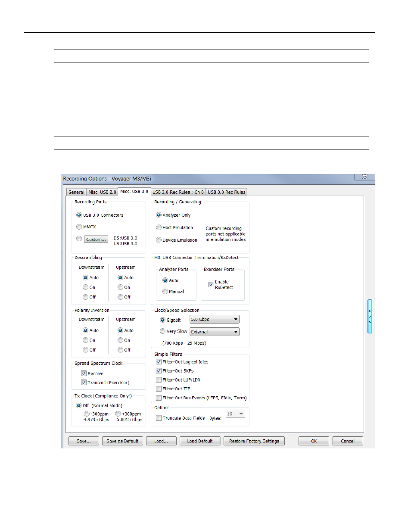
Task: Choose Device Emulation mode
Action: click(159, 240)
